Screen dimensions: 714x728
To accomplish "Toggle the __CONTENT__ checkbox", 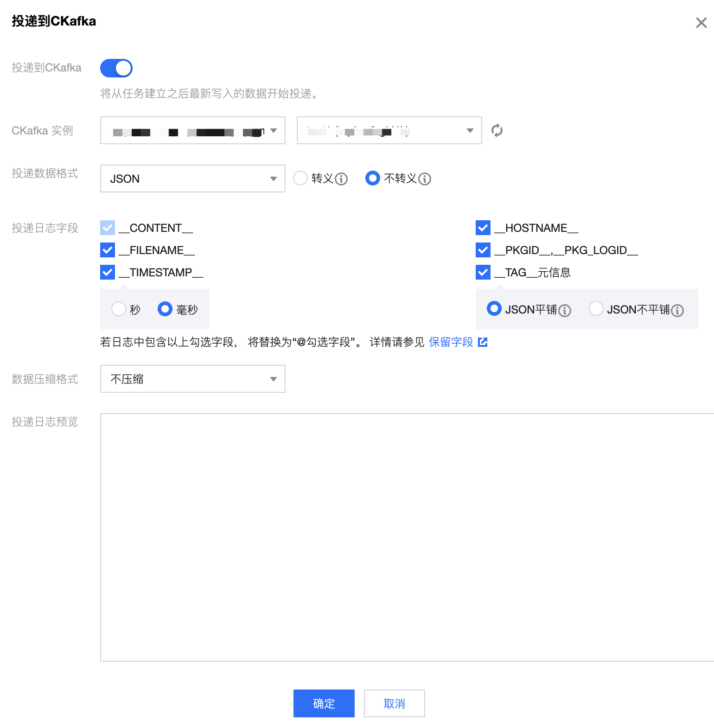I will [108, 228].
